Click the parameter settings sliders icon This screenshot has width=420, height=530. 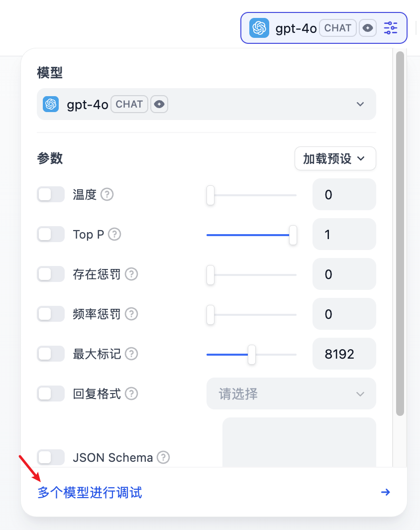coord(391,28)
